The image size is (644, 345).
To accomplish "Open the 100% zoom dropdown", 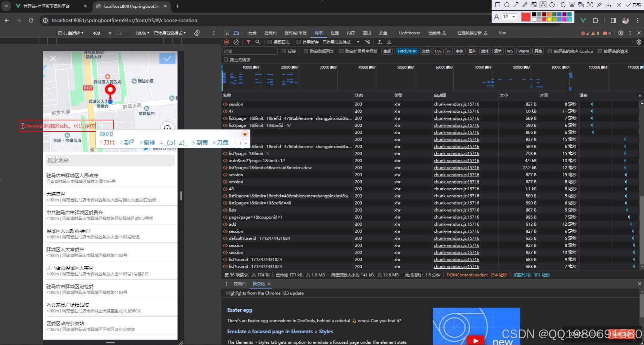I will click(143, 33).
